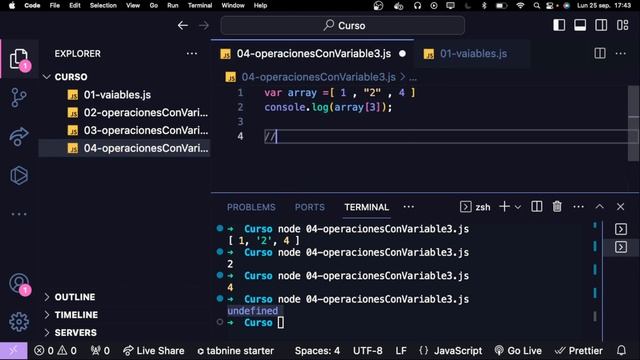
Task: Split the terminal
Action: 537,207
